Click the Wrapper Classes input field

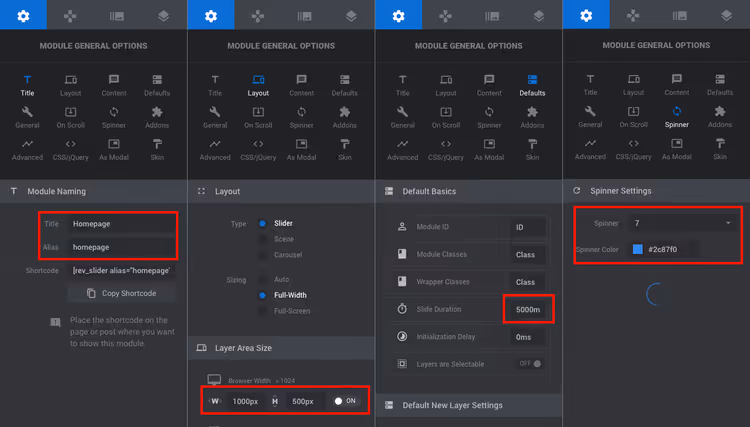coord(528,282)
